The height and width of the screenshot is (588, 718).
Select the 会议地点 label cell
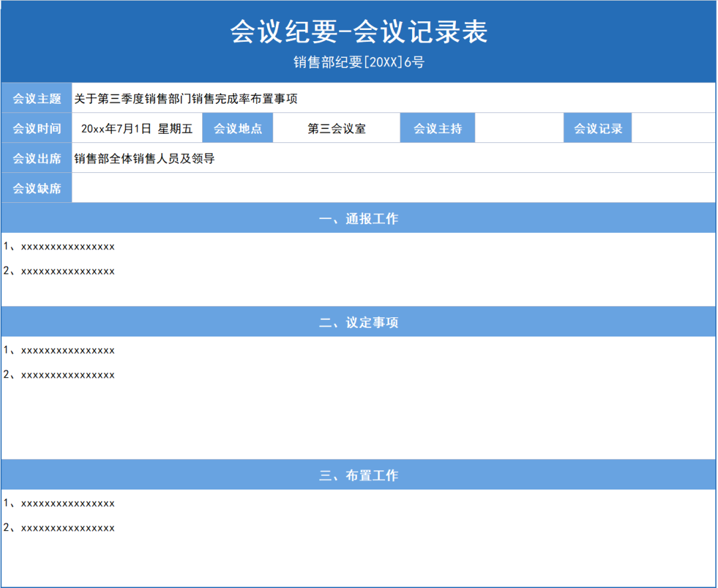click(237, 128)
